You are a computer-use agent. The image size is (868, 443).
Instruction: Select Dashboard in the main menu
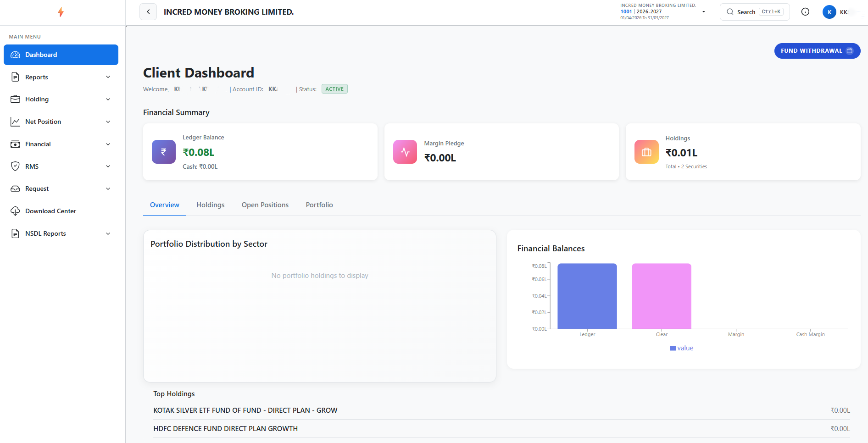click(61, 55)
